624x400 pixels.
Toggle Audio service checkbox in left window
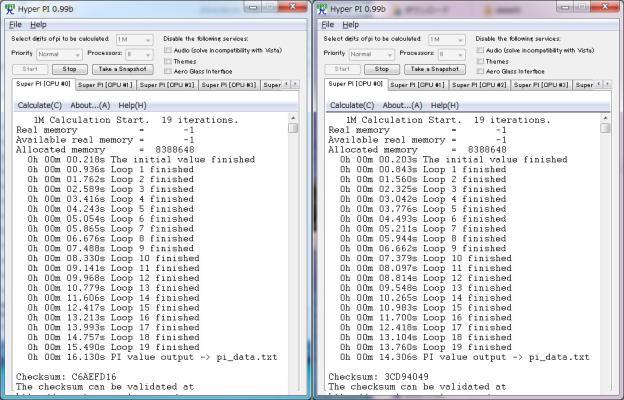(168, 51)
